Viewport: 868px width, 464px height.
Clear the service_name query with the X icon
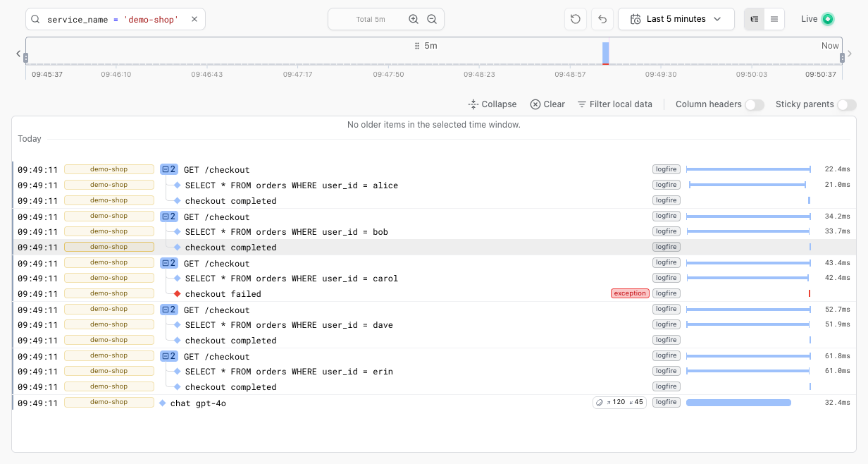194,19
